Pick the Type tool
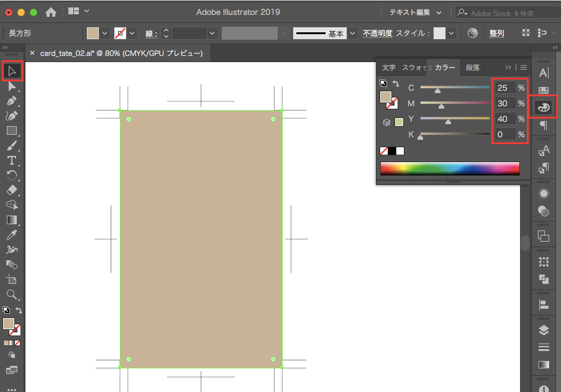Image resolution: width=561 pixels, height=392 pixels. 12,160
